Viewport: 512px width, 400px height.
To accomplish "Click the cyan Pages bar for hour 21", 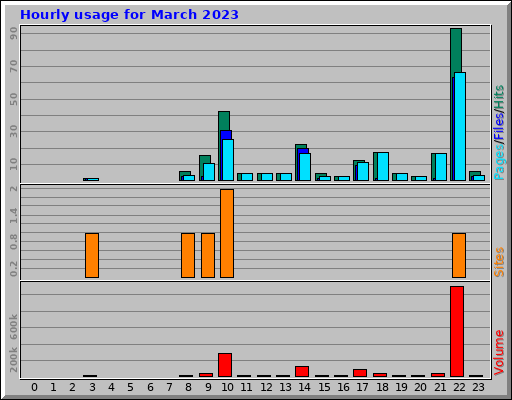I will [441, 167].
